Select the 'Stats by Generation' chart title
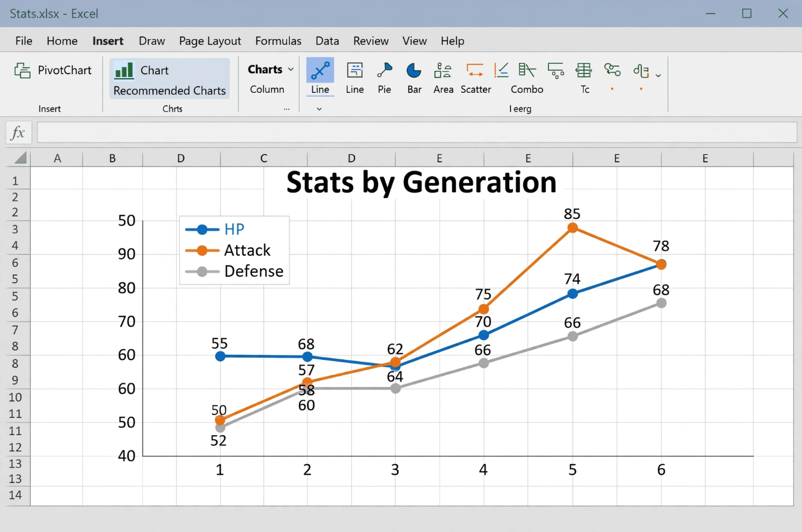The height and width of the screenshot is (532, 802). coord(421,182)
